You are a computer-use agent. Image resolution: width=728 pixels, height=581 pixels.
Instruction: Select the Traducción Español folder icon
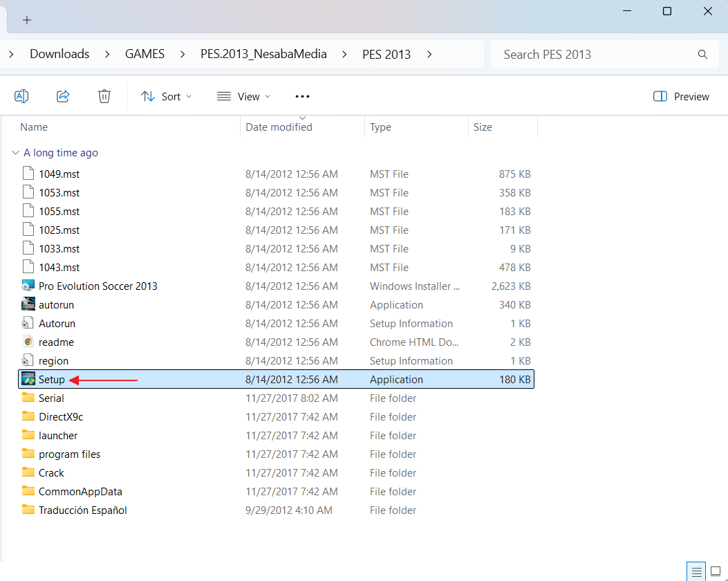28,510
